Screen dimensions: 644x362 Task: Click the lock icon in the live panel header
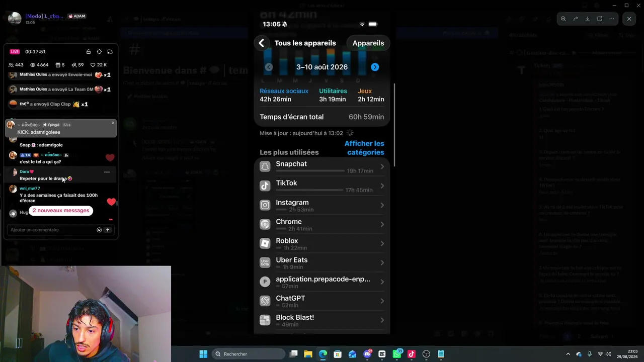(x=89, y=52)
